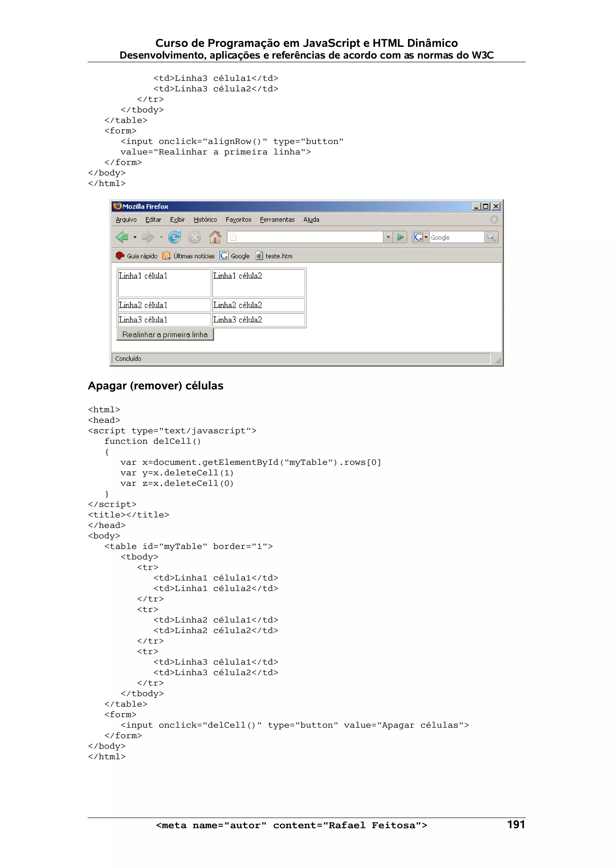Click the Home icon
Image resolution: width=613 pixels, height=868 pixels.
tap(215, 237)
